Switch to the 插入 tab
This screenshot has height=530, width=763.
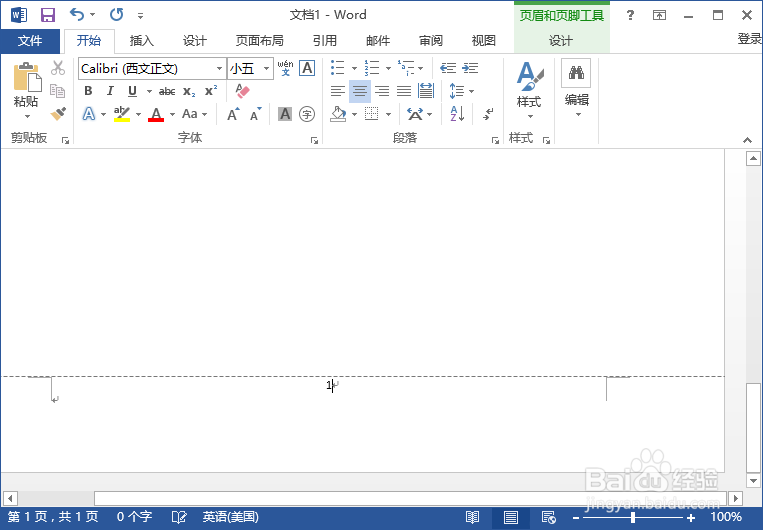click(142, 41)
